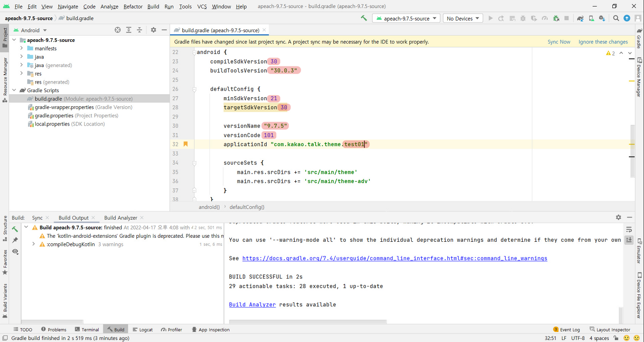This screenshot has width=644, height=342.
Task: Open the SDK Manager toolbar icon
Action: click(601, 18)
